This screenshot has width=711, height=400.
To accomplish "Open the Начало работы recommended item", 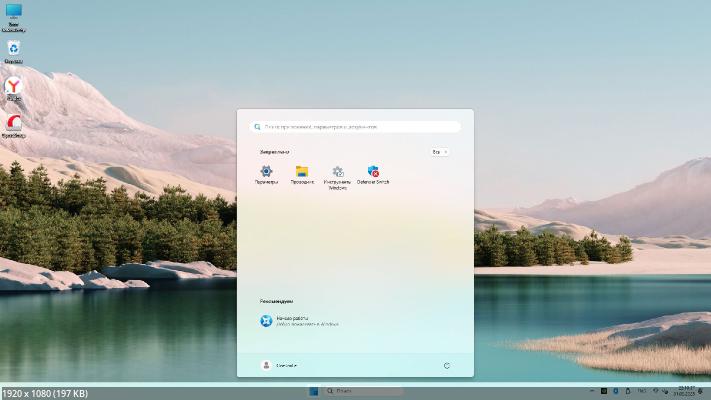I will click(300, 321).
